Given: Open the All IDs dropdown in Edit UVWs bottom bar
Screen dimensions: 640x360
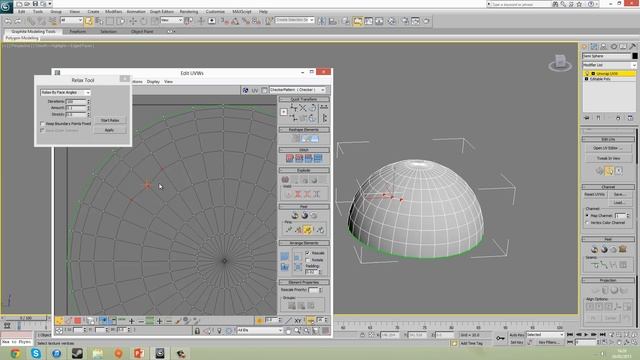Looking at the screenshot, I should tap(260, 330).
